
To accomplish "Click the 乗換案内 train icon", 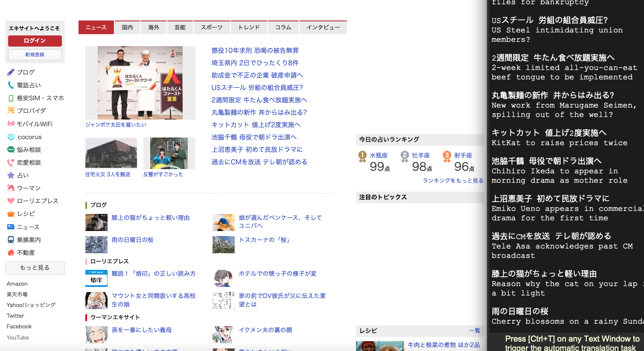I will pos(11,240).
